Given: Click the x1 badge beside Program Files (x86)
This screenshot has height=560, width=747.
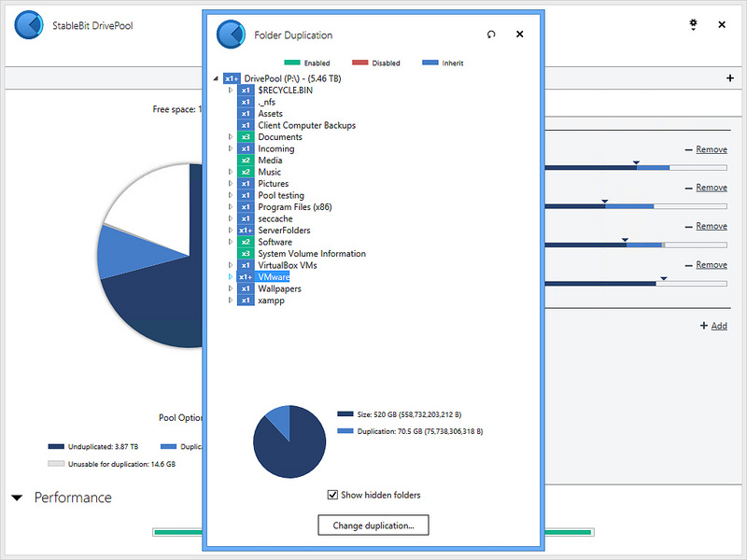Looking at the screenshot, I should click(x=246, y=206).
